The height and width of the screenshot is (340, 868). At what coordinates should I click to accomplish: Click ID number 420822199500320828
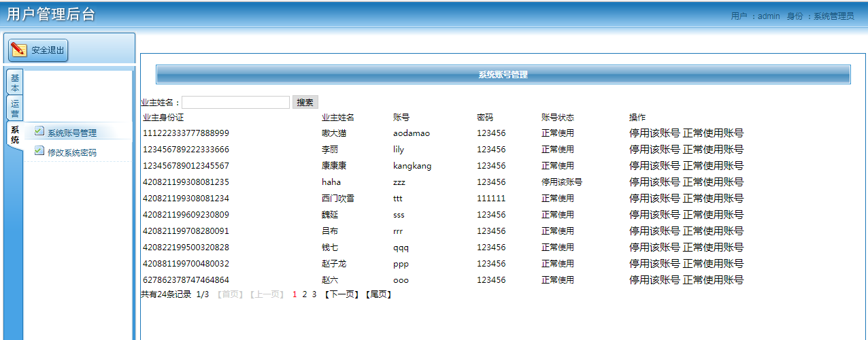[x=186, y=247]
